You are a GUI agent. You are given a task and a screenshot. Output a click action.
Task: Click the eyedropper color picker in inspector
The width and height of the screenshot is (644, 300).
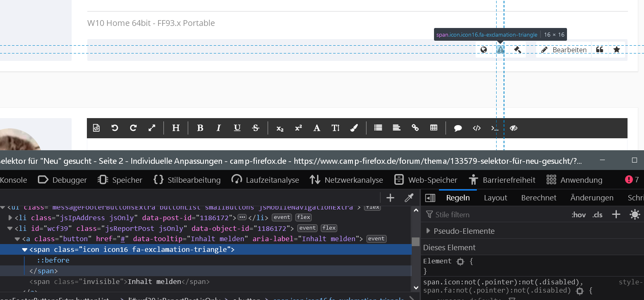pyautogui.click(x=409, y=198)
